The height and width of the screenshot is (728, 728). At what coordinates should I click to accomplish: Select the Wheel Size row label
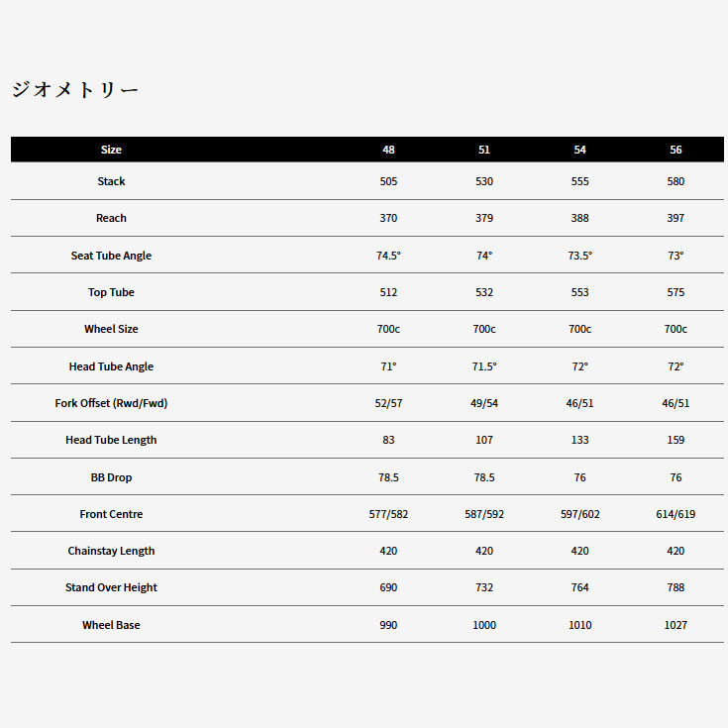(111, 329)
